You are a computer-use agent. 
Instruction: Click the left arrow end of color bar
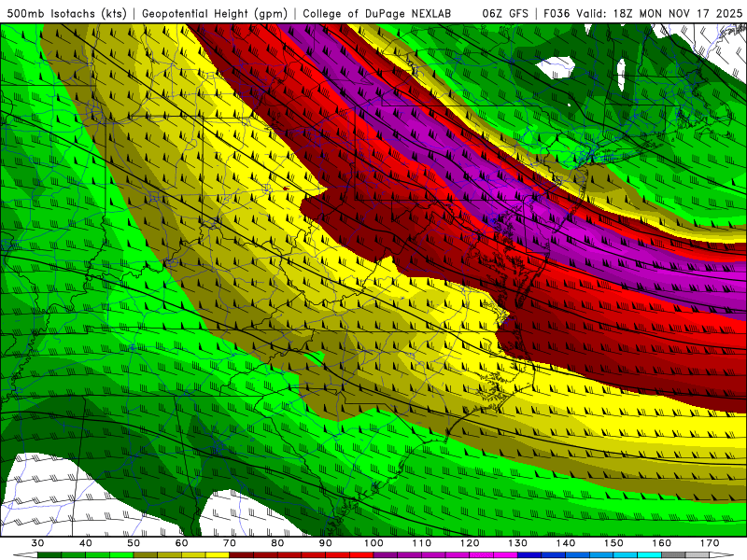[25, 555]
